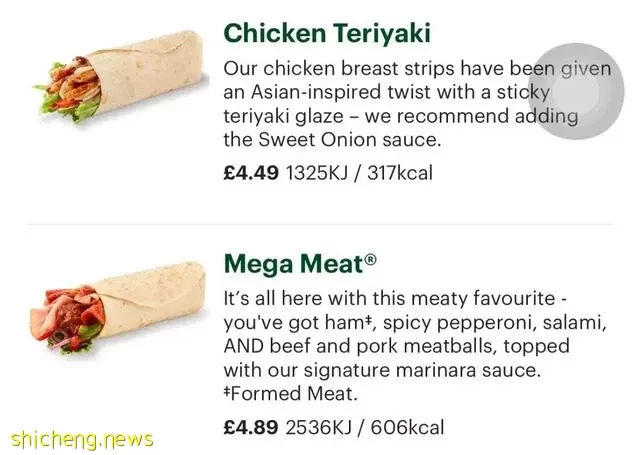
Task: Click the Chicken Teriyaki description text
Action: [x=417, y=104]
